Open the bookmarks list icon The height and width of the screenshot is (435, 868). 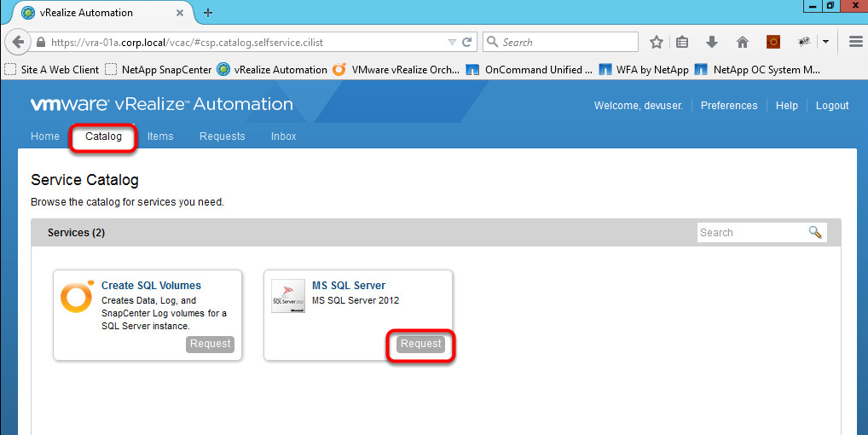682,42
